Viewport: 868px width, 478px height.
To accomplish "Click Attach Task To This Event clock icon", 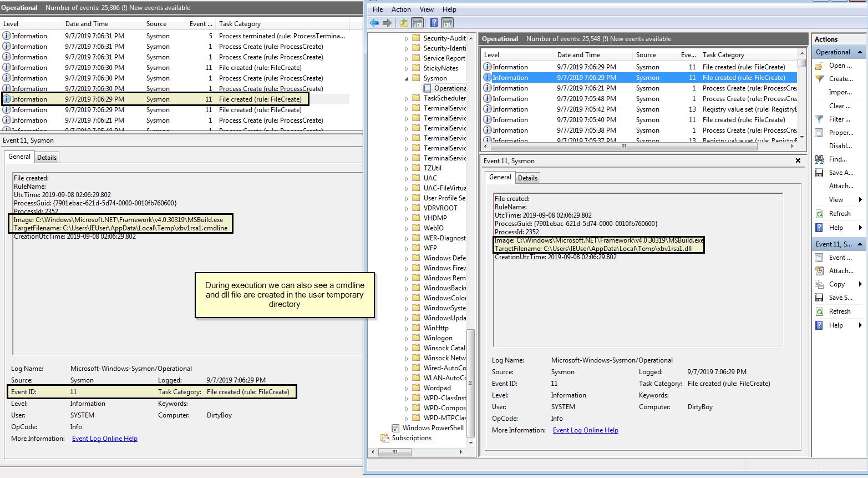I will (819, 271).
